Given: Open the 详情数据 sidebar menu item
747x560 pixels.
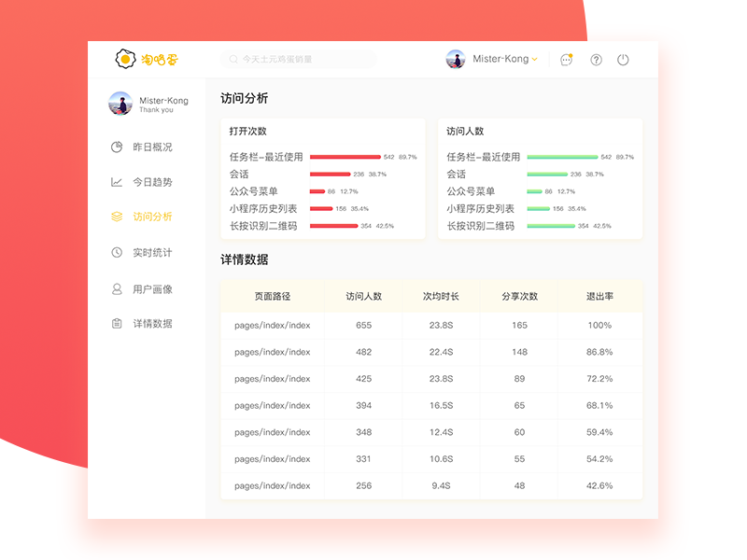Looking at the screenshot, I should point(152,323).
